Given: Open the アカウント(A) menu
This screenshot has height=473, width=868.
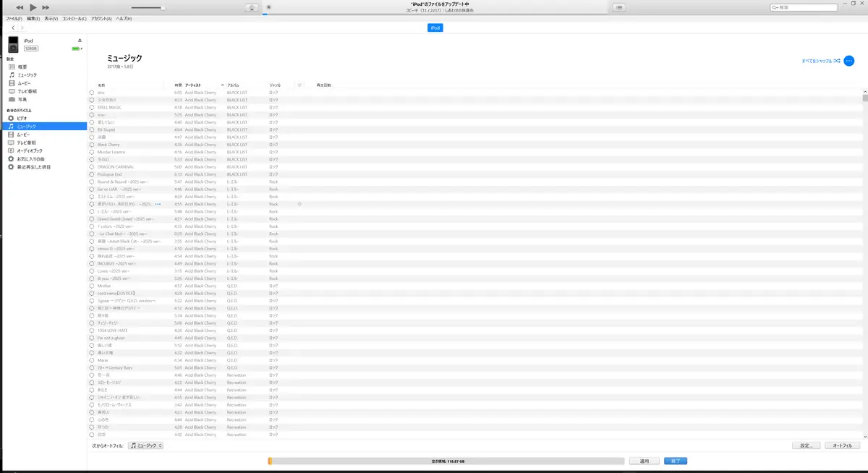Looking at the screenshot, I should pos(101,18).
